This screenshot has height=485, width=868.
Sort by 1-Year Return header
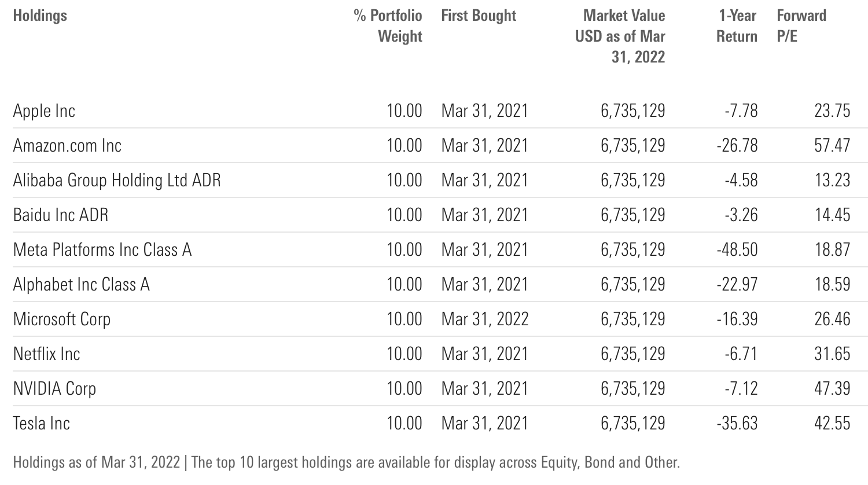(x=737, y=26)
